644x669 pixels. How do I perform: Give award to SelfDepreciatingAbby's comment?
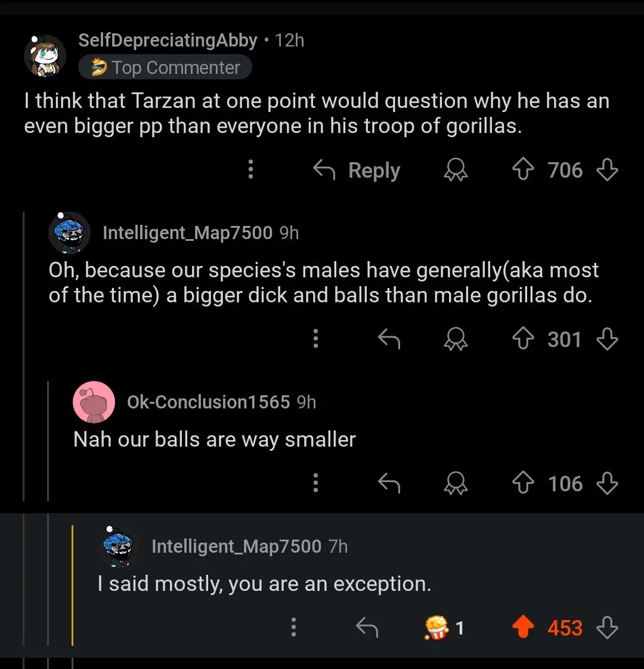pyautogui.click(x=456, y=171)
